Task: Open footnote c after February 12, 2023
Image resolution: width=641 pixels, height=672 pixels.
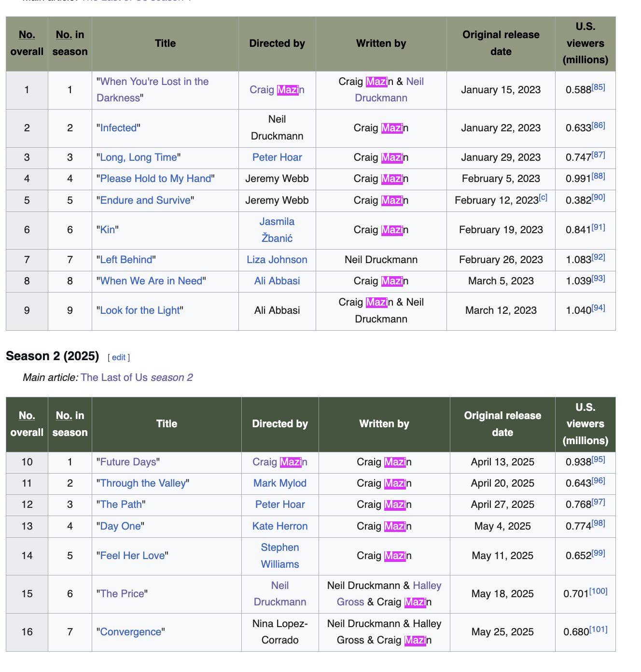Action: pos(543,197)
